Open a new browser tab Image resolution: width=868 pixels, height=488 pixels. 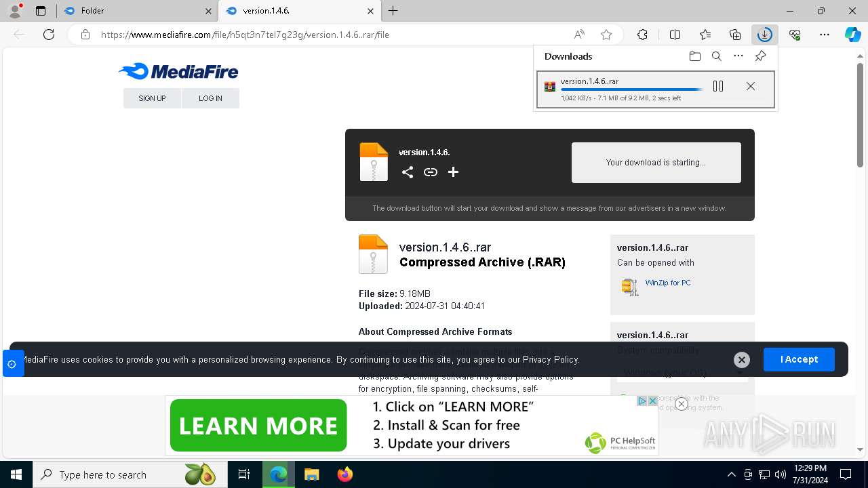[x=393, y=11]
